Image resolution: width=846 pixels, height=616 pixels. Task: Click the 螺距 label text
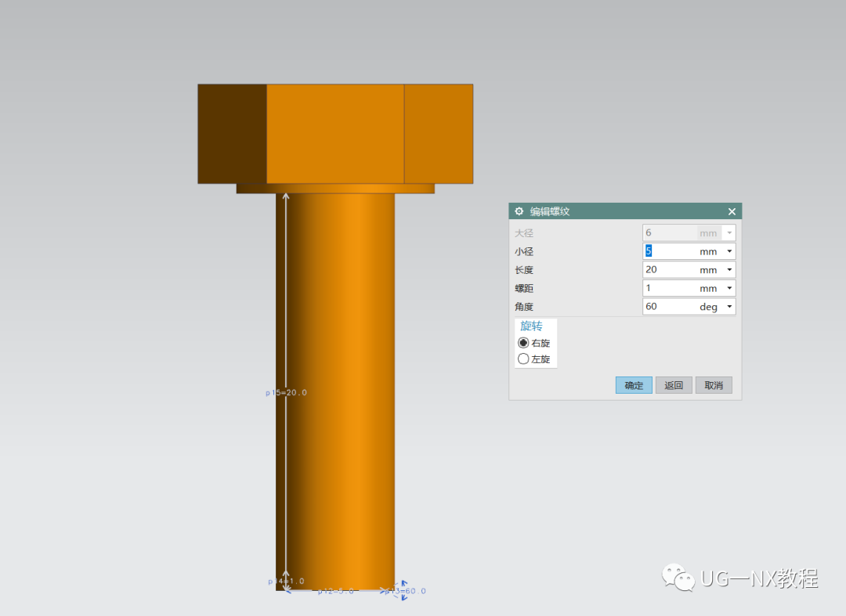524,288
